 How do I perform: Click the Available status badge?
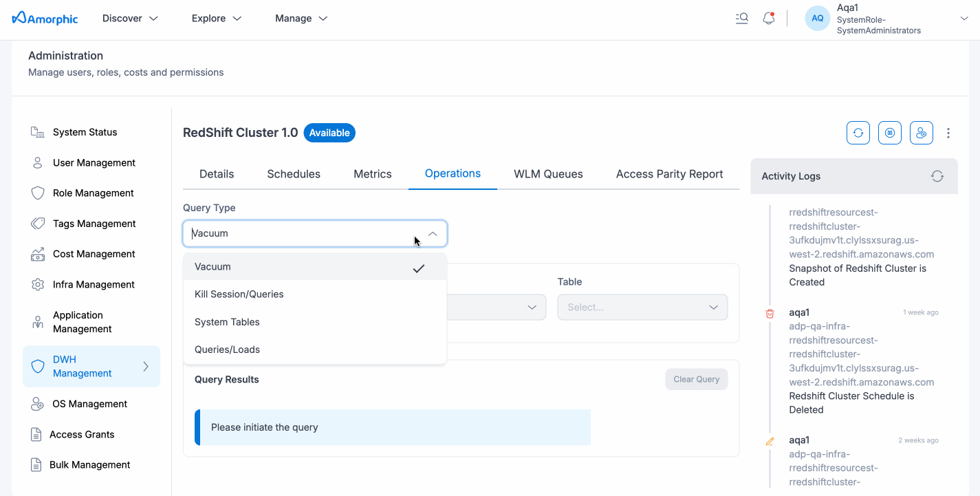[x=329, y=133]
